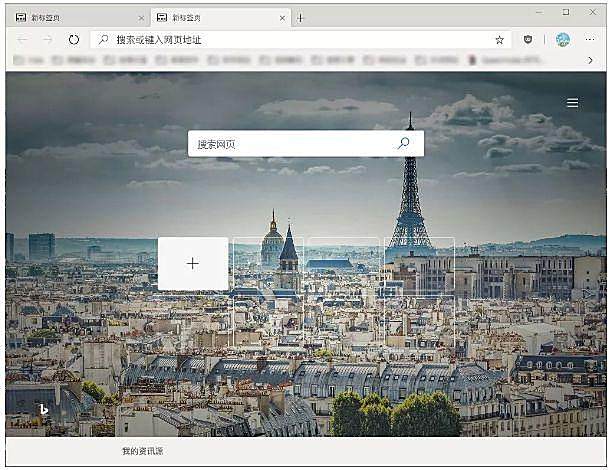The image size is (610, 470).
Task: Go forward with the forward arrow
Action: (48, 39)
